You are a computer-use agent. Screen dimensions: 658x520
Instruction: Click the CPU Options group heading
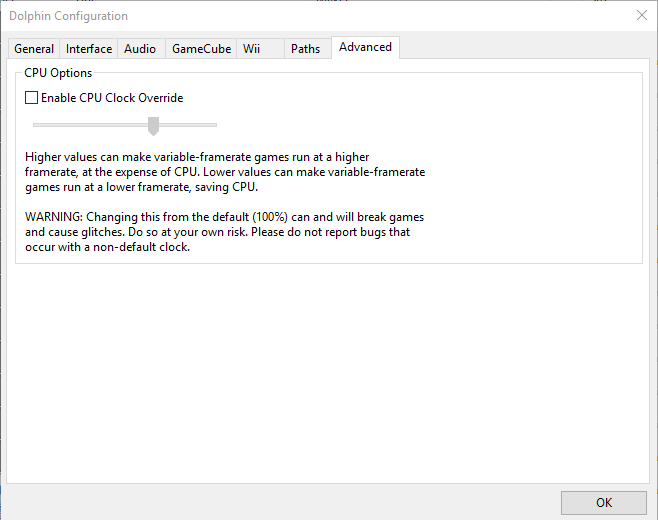tap(58, 73)
